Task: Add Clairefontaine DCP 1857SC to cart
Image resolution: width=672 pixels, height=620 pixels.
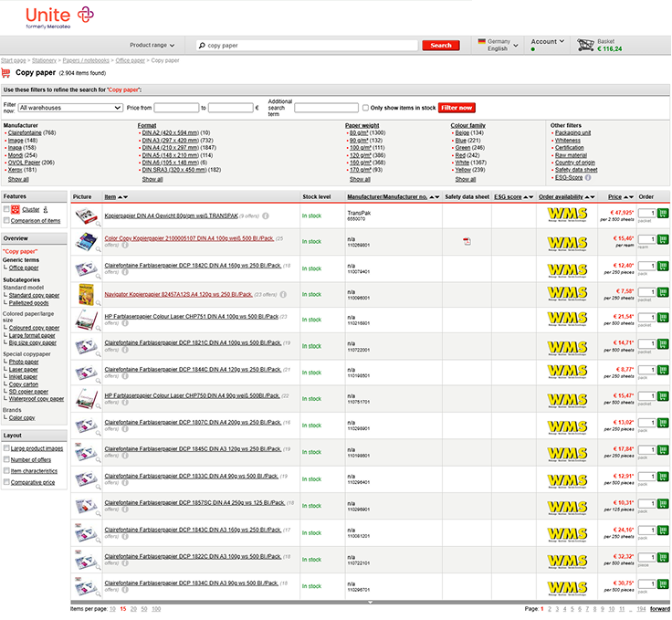Action: pos(663,503)
